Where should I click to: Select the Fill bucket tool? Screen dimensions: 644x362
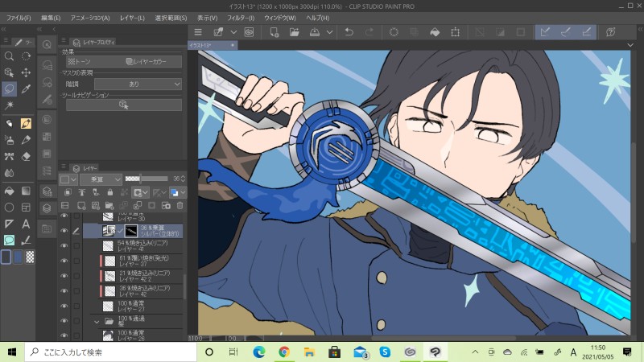click(x=9, y=191)
